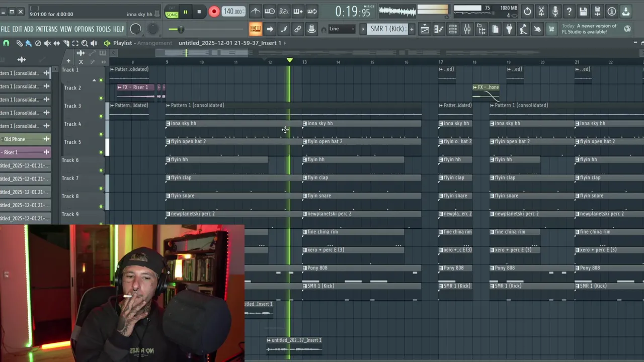Open the Playlist window icon
The width and height of the screenshot is (644, 362).
click(425, 29)
